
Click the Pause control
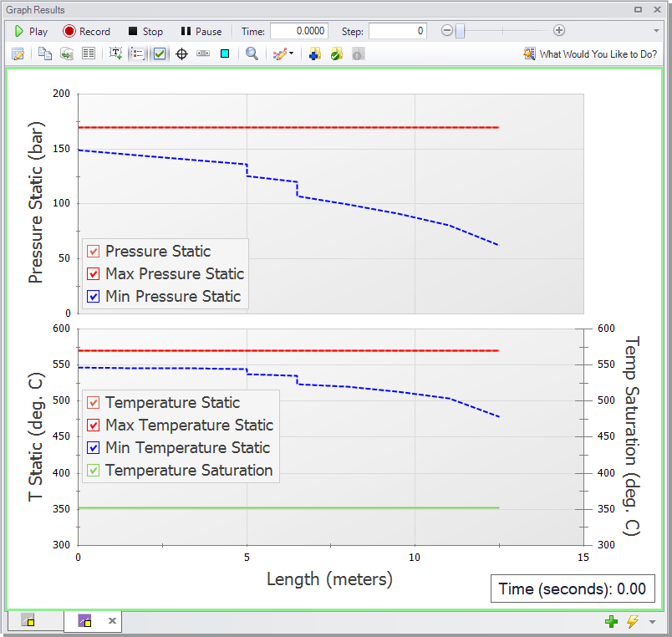pyautogui.click(x=200, y=31)
